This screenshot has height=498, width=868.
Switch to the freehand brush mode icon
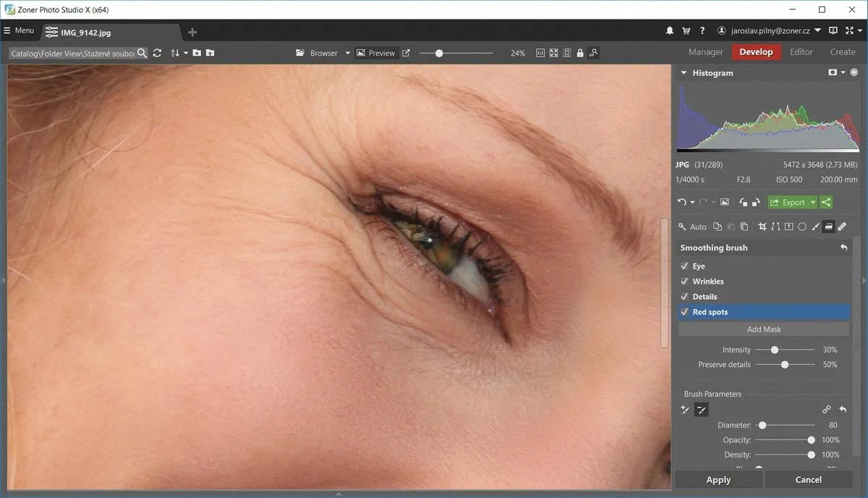point(685,410)
